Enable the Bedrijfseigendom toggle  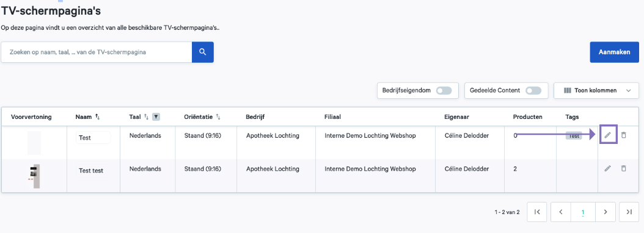click(x=444, y=91)
